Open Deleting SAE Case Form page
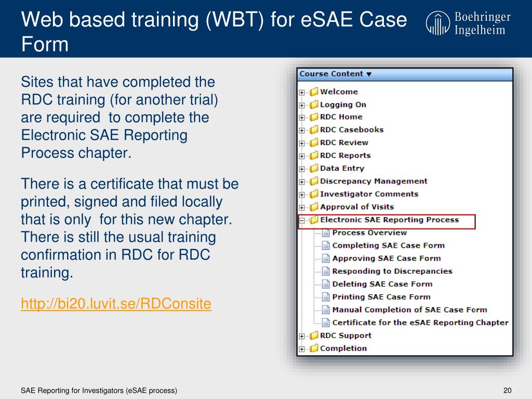 tap(382, 284)
